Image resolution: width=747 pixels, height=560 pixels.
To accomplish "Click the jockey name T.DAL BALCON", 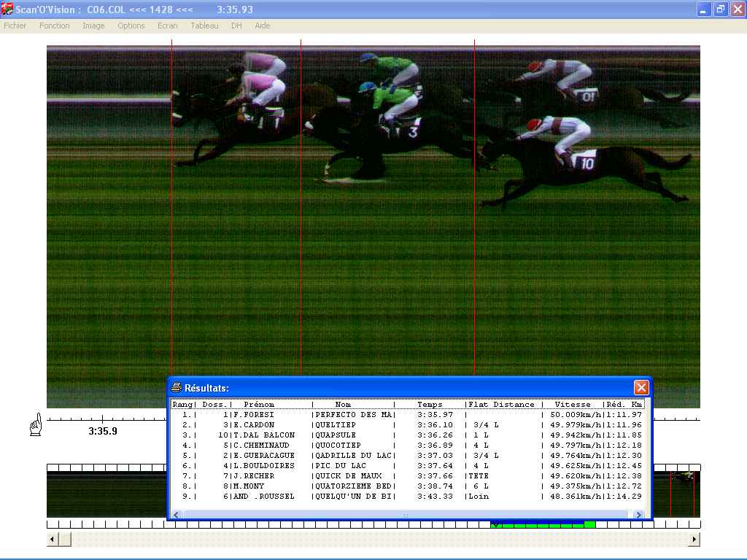I will click(264, 435).
